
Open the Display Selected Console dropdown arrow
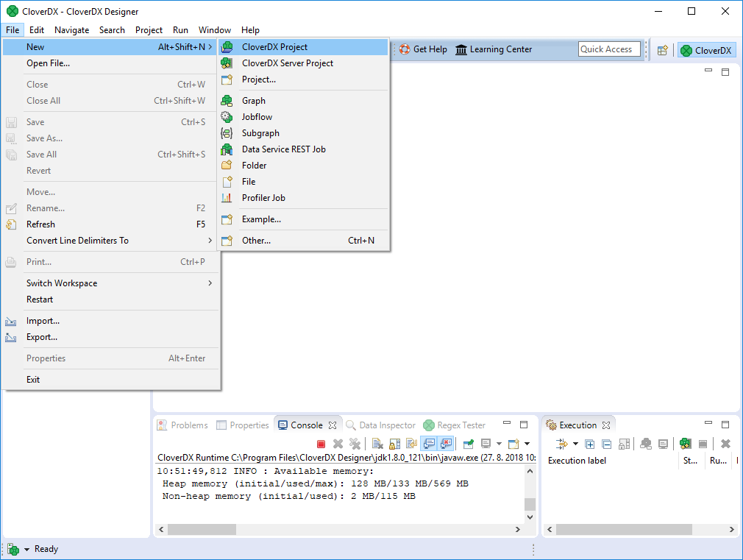coord(499,444)
